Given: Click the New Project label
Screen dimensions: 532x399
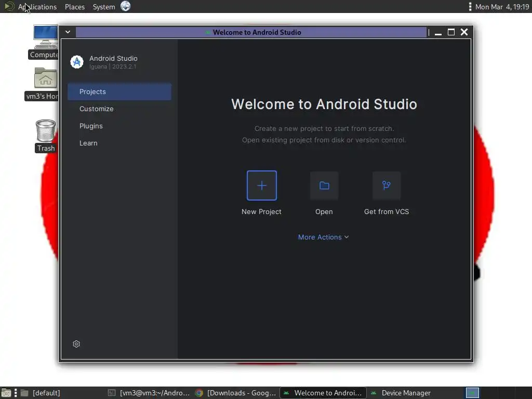Looking at the screenshot, I should [x=262, y=212].
